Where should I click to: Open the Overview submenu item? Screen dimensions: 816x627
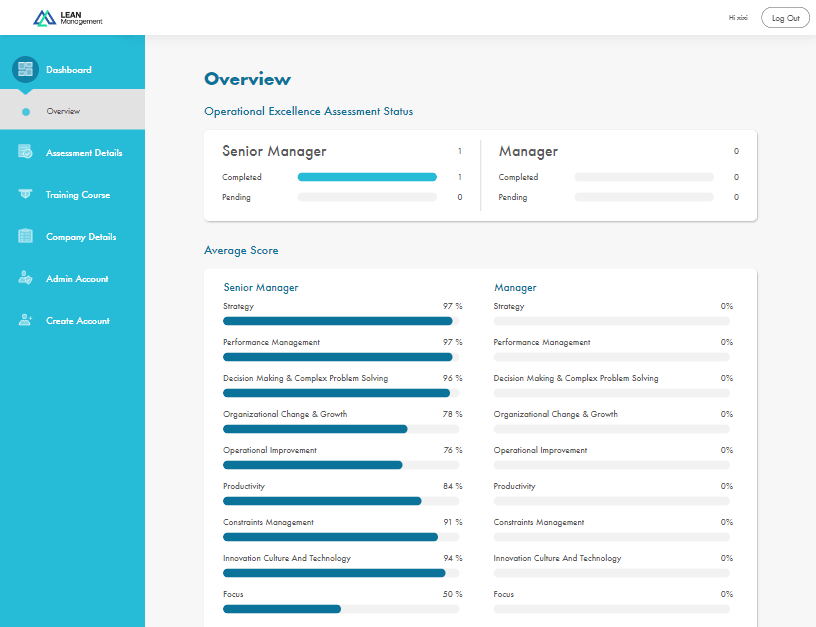pos(63,111)
